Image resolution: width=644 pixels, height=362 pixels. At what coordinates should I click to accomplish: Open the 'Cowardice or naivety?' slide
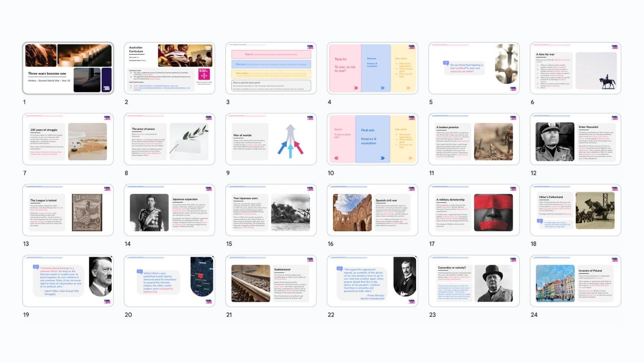pyautogui.click(x=474, y=281)
